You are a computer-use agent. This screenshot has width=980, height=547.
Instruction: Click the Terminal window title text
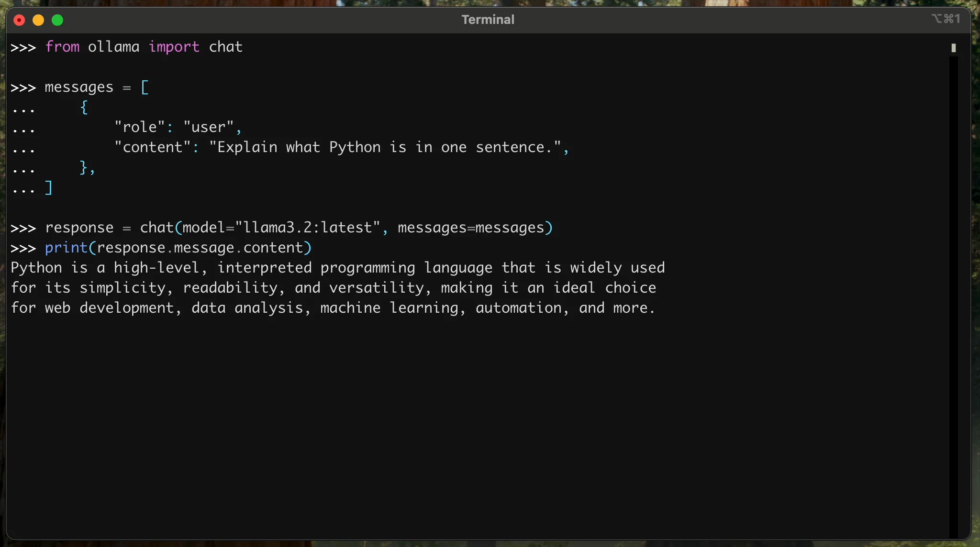coord(488,20)
